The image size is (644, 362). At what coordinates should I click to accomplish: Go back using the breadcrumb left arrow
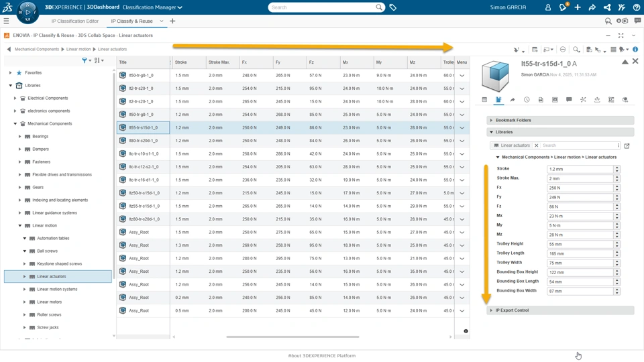click(9, 49)
